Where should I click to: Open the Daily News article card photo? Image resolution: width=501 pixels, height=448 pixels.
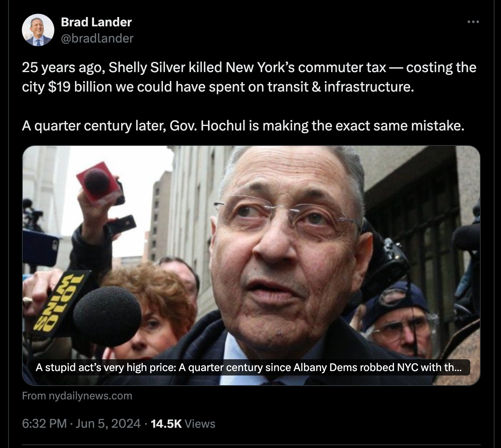251,265
